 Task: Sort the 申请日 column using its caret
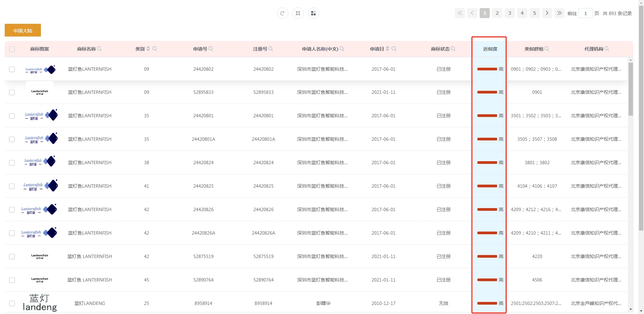click(x=388, y=48)
